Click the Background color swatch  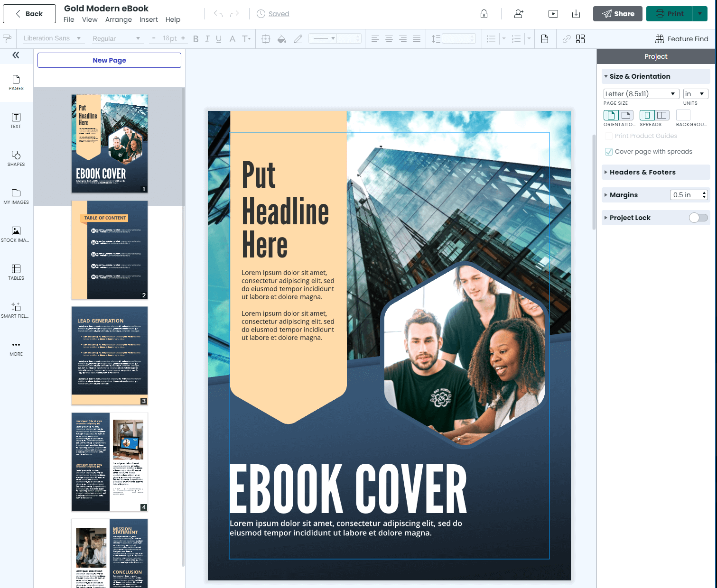tap(683, 115)
